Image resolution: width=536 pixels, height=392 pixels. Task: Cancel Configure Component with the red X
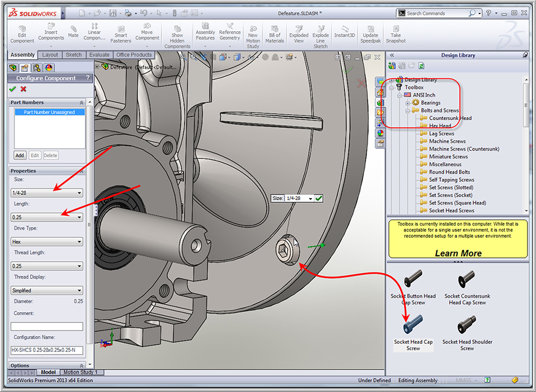[22, 89]
